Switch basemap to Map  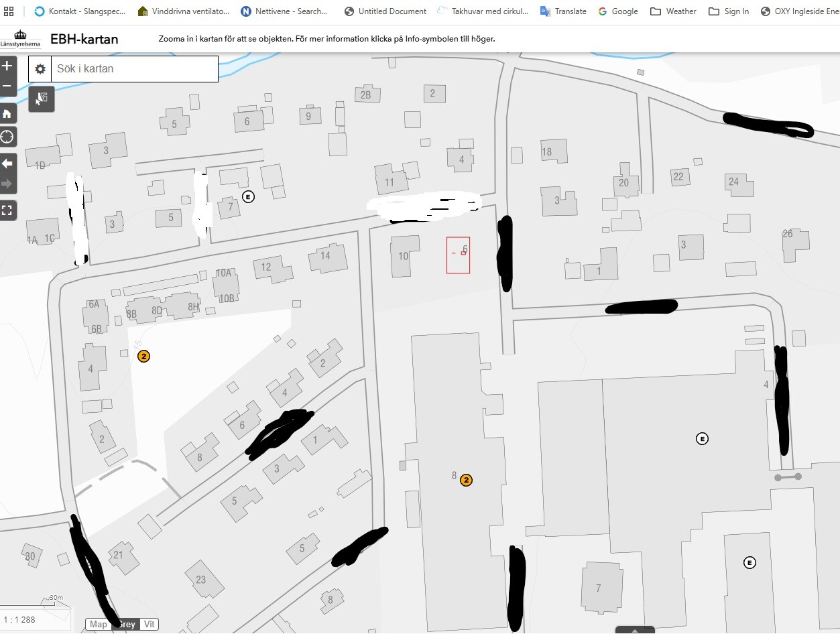99,625
